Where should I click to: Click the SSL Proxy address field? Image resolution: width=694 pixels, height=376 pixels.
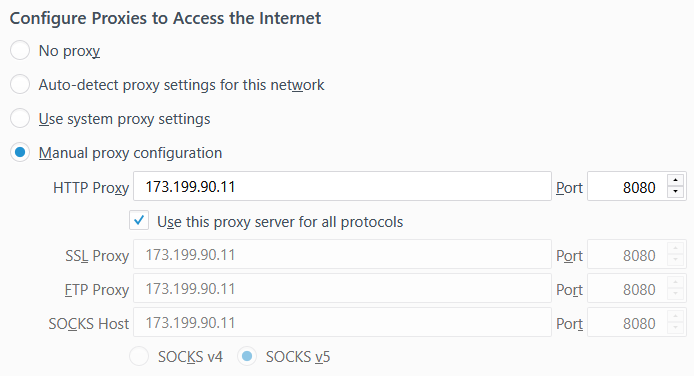pyautogui.click(x=342, y=254)
